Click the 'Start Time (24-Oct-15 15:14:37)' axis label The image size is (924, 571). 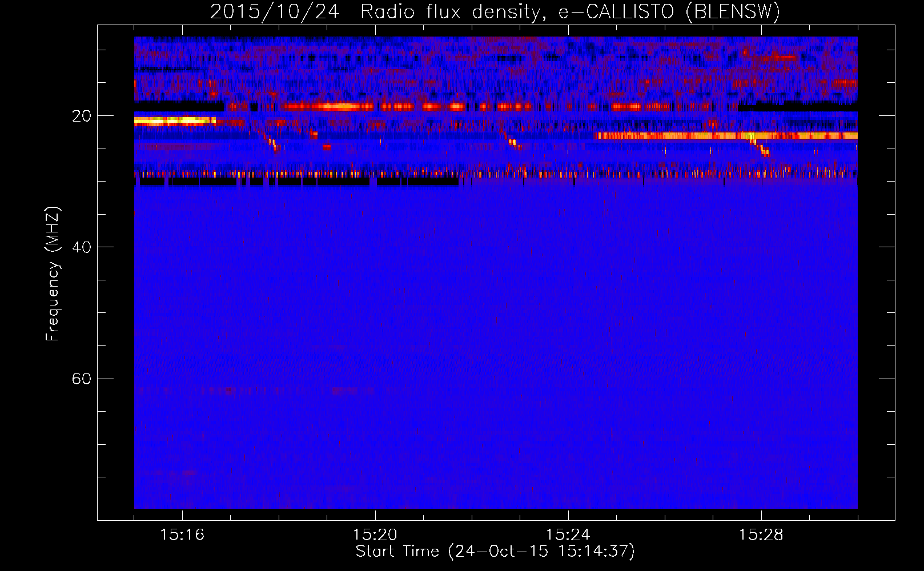[x=495, y=552]
